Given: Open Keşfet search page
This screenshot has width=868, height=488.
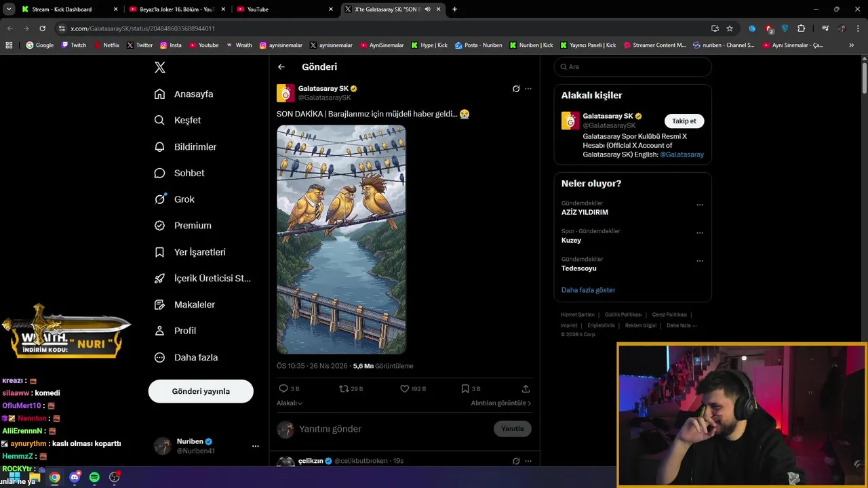Looking at the screenshot, I should [178, 120].
